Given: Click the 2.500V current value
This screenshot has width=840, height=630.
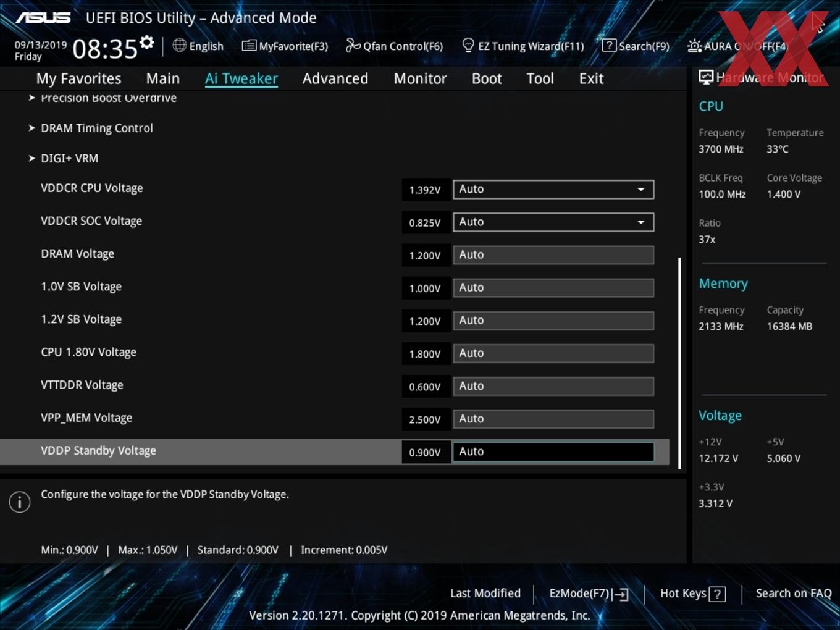Looking at the screenshot, I should coord(425,419).
